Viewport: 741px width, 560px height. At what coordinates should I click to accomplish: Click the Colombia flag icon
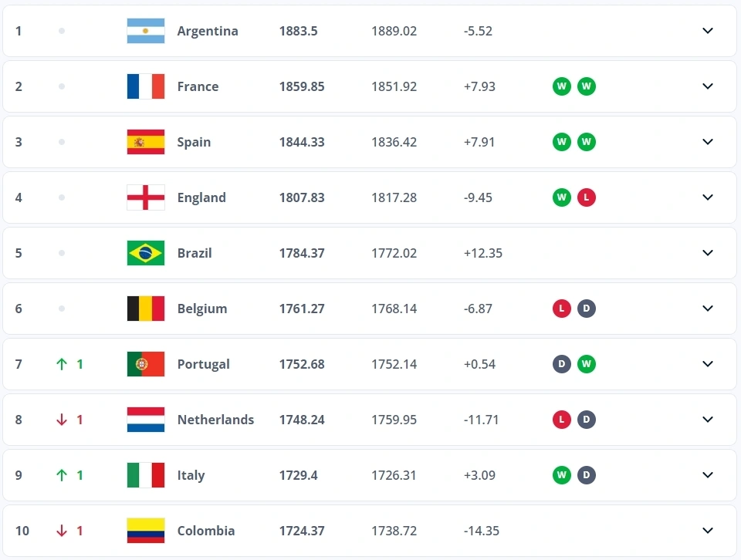(x=146, y=531)
